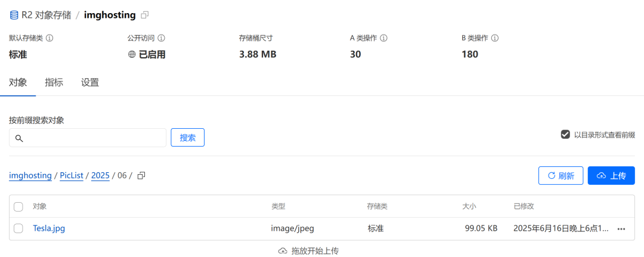
Task: Click the info icon beside A 类操作
Action: click(383, 38)
